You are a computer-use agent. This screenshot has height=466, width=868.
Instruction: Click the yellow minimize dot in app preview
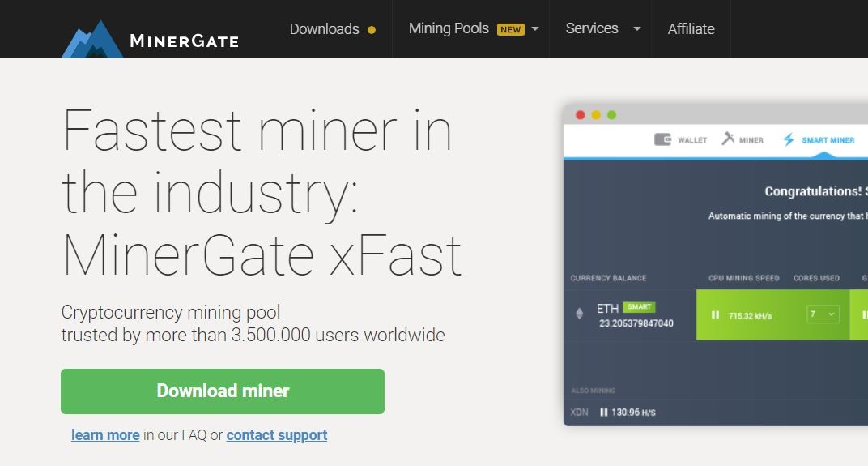coord(596,115)
